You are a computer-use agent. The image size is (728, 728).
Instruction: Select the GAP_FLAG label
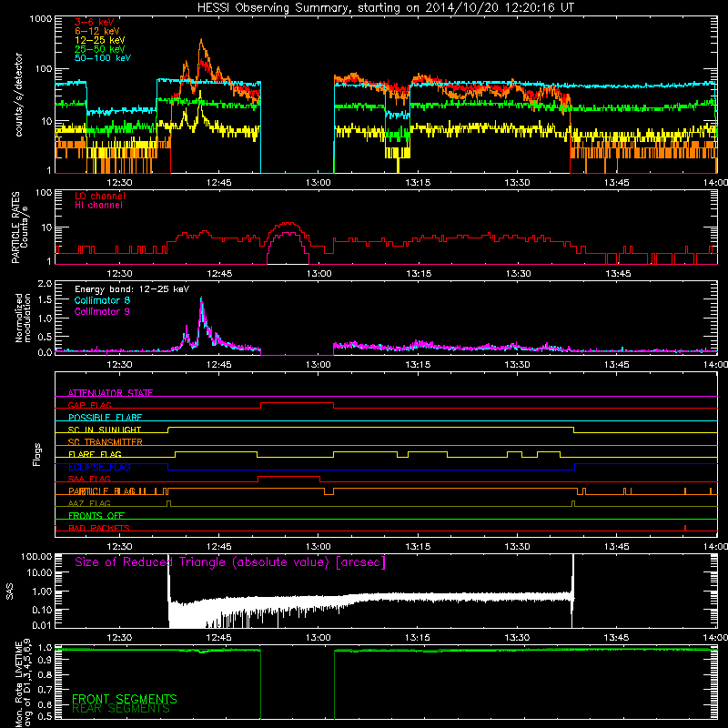pyautogui.click(x=89, y=405)
